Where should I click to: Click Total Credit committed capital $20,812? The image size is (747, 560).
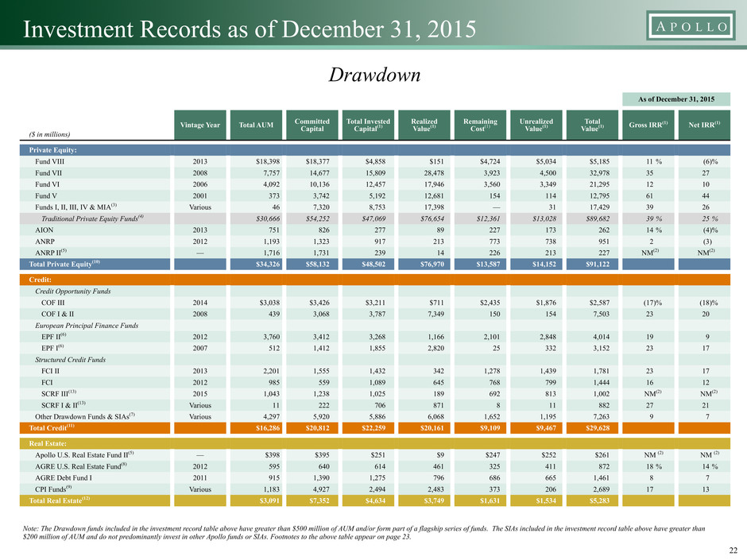click(317, 428)
